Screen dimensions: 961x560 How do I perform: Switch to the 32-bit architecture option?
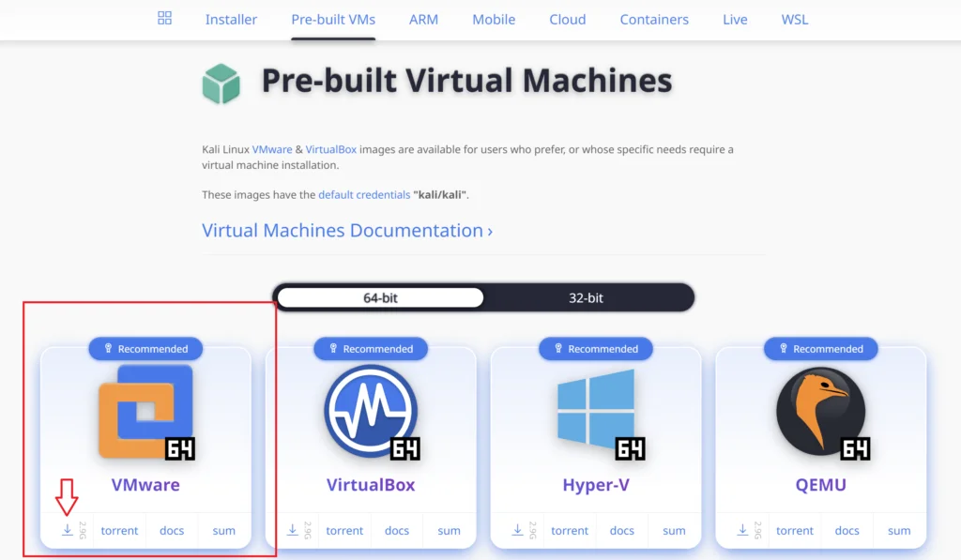586,297
